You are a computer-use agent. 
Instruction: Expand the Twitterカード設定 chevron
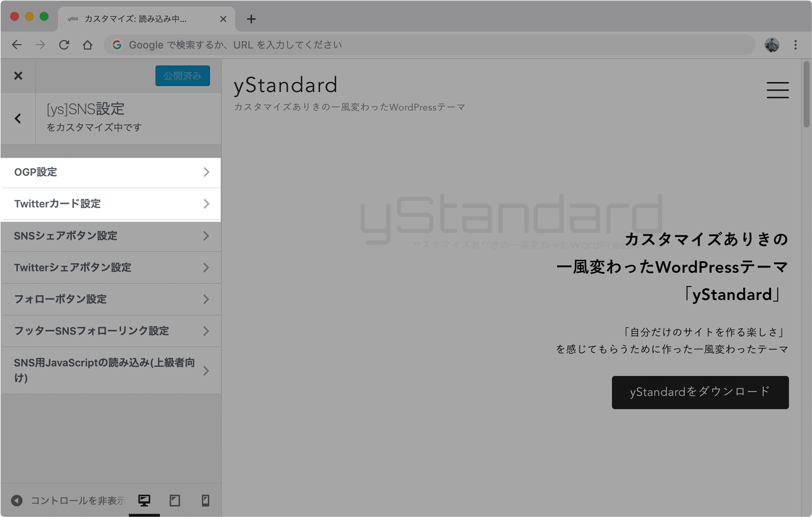click(x=206, y=204)
